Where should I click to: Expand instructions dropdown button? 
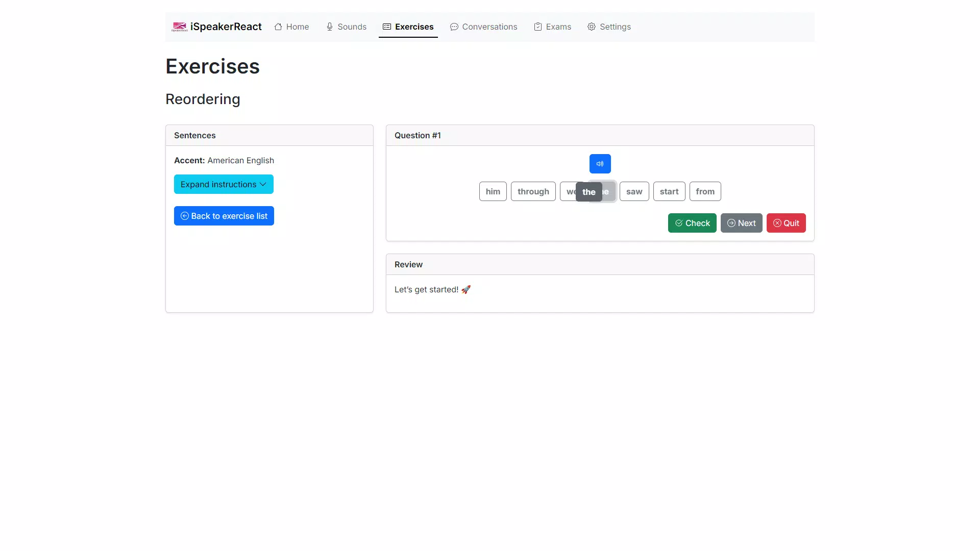tap(224, 184)
